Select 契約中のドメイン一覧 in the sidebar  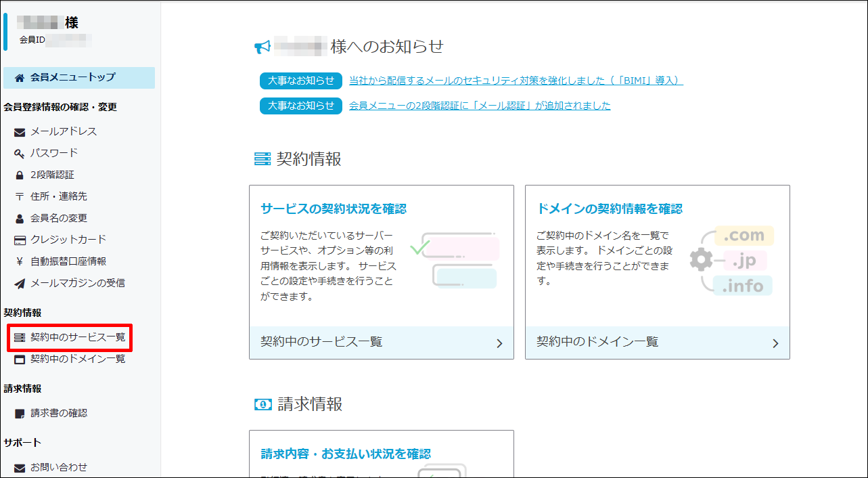click(x=77, y=359)
